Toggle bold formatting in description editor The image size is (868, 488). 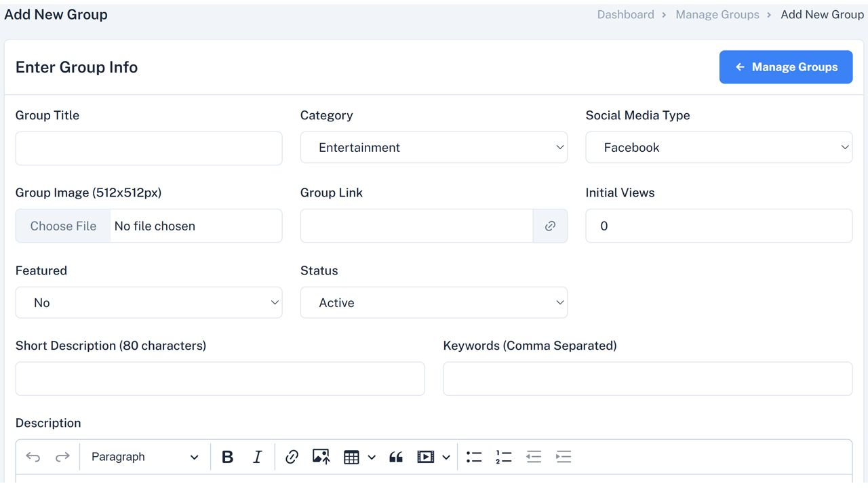[x=228, y=457]
